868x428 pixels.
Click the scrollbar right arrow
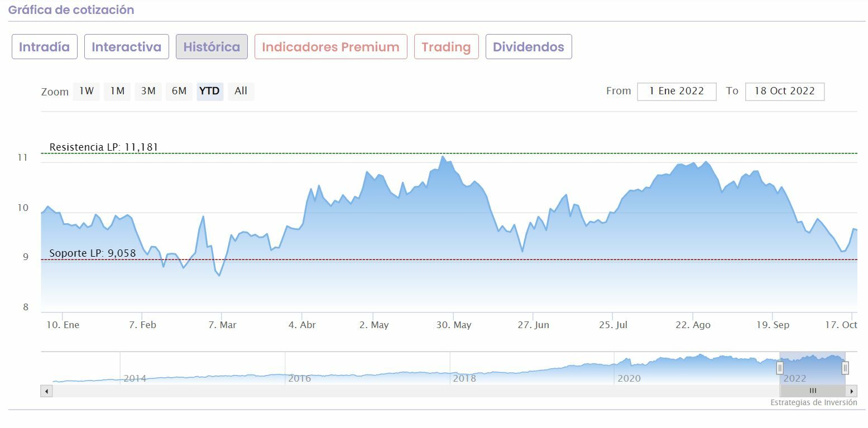[x=852, y=391]
